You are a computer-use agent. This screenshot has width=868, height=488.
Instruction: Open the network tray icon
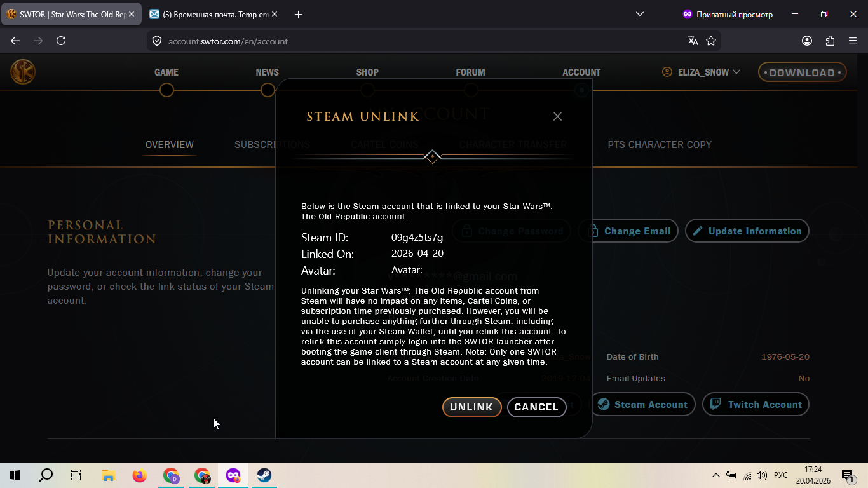click(747, 475)
